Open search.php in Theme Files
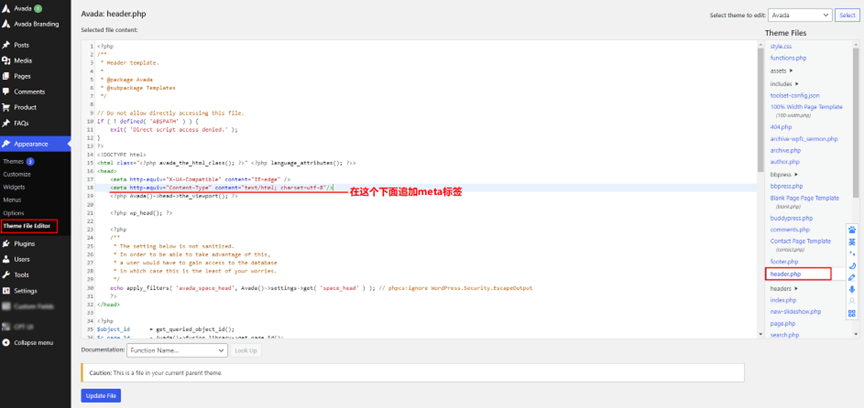Screen dimensions: 864x408 pos(785,335)
